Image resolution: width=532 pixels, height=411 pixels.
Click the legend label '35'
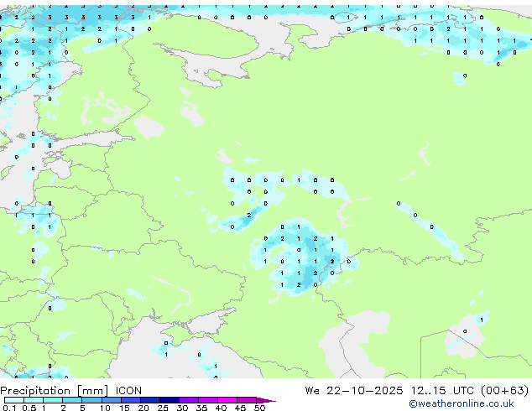pos(201,408)
